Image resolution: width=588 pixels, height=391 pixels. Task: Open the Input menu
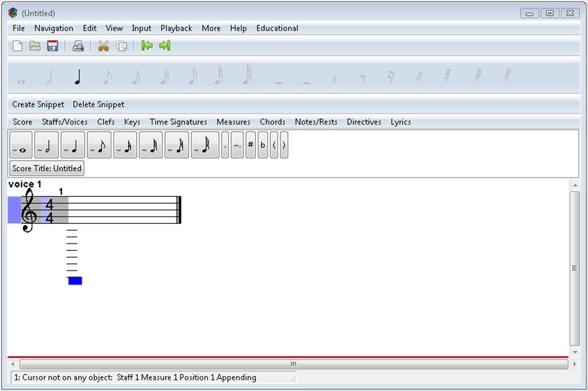point(141,28)
